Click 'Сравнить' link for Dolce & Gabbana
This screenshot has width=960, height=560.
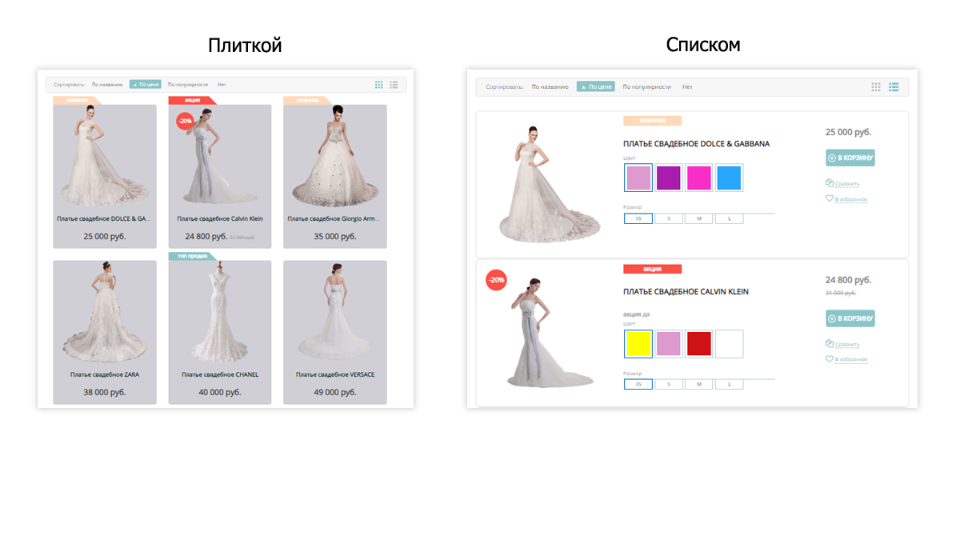[x=847, y=183]
